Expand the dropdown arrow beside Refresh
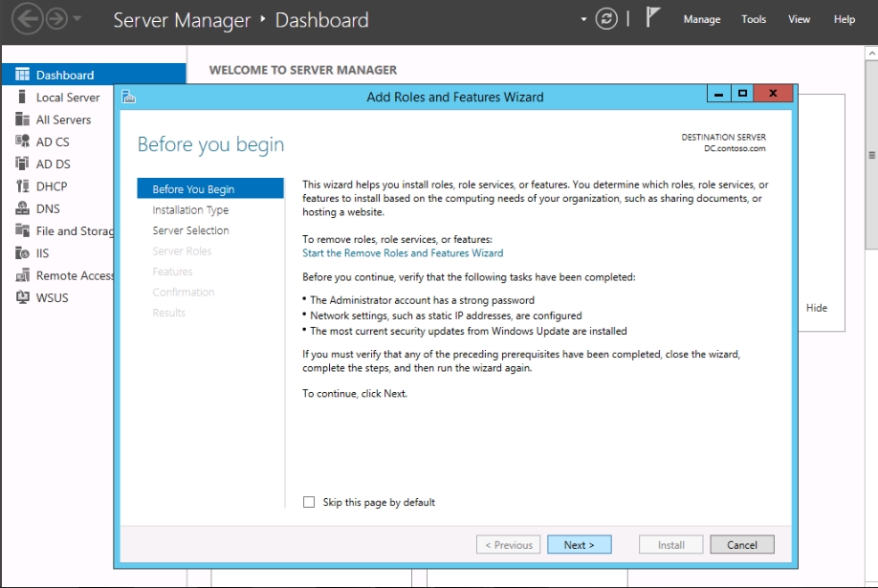Screen dimensions: 878x588 pyautogui.click(x=583, y=19)
